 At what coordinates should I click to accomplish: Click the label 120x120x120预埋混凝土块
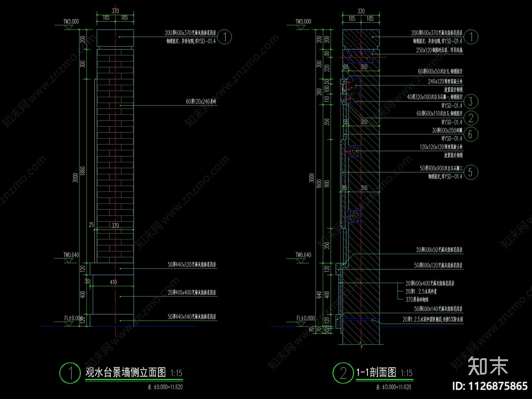[x=441, y=147]
